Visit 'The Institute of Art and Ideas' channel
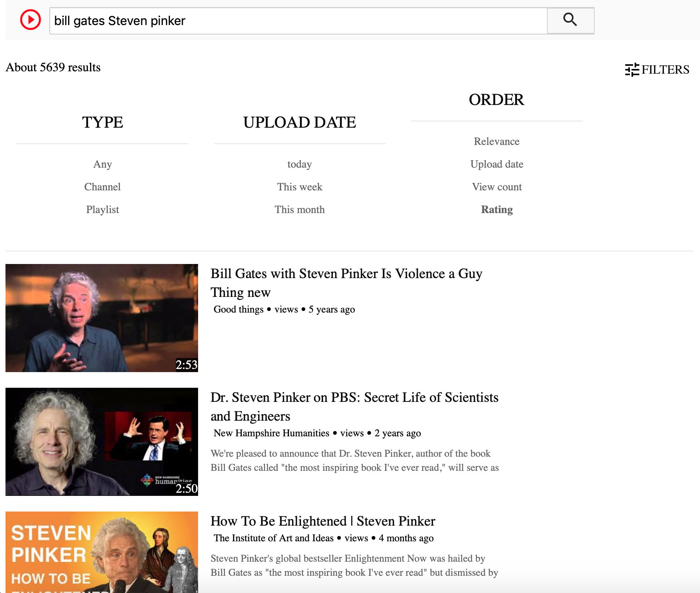Image resolution: width=700 pixels, height=593 pixels. (x=274, y=538)
